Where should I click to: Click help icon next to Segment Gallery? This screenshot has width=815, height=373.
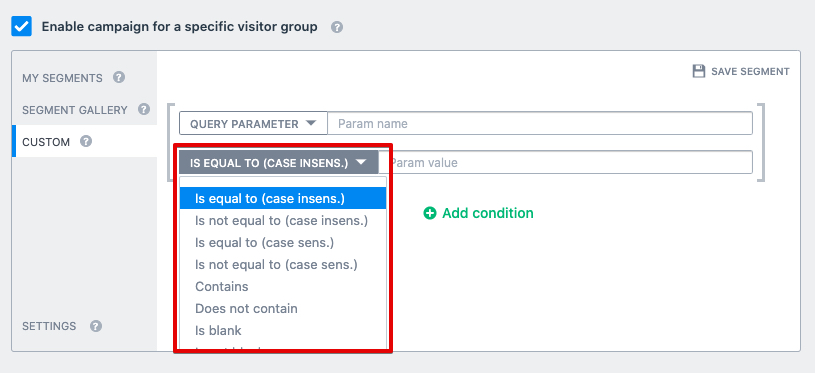(144, 110)
